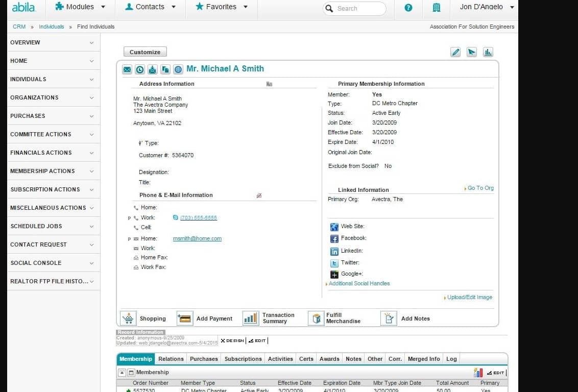Open the bar chart report icon
This screenshot has width=578, height=392.
(x=488, y=52)
